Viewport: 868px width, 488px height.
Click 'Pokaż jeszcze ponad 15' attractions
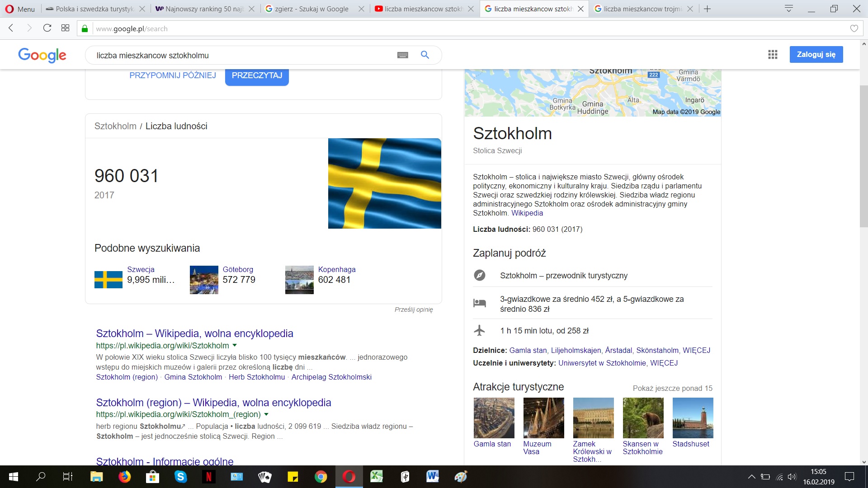click(673, 388)
